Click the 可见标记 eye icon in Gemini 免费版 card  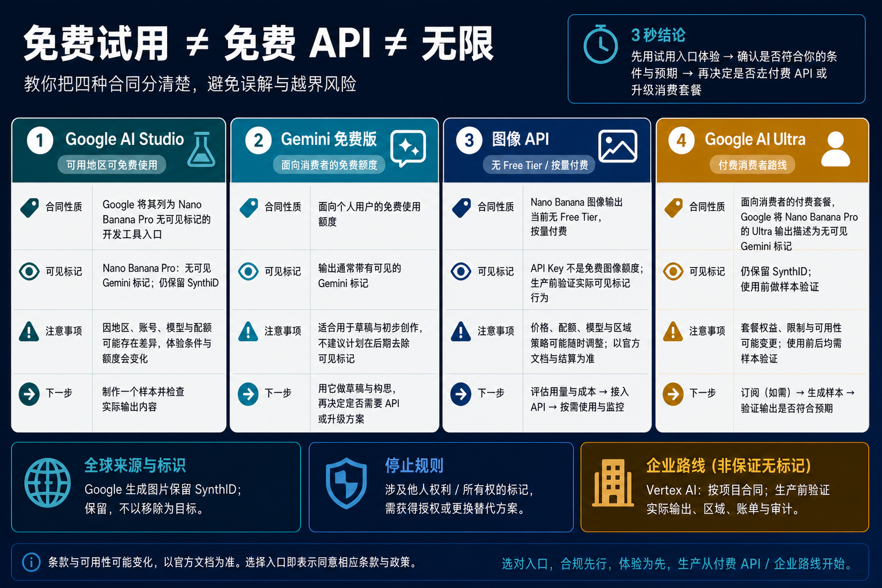[248, 271]
